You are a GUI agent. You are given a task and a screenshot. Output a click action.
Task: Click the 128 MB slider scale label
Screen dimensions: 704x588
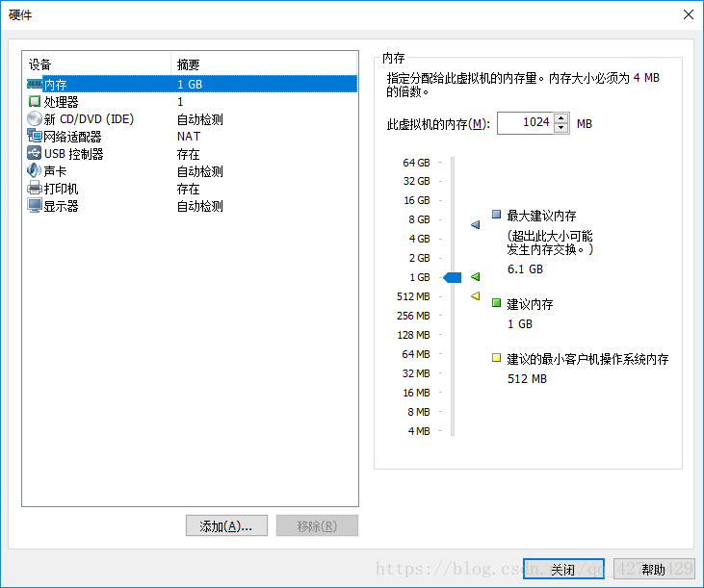[413, 335]
